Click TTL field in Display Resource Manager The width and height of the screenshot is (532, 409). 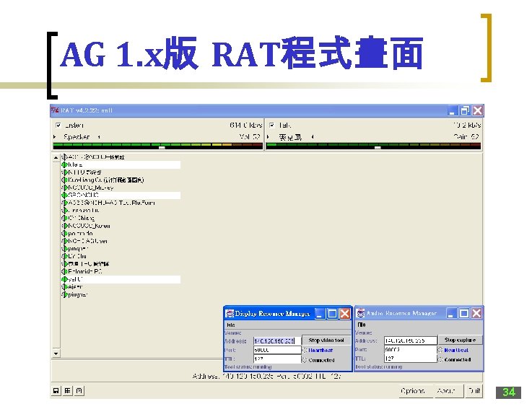click(x=277, y=359)
